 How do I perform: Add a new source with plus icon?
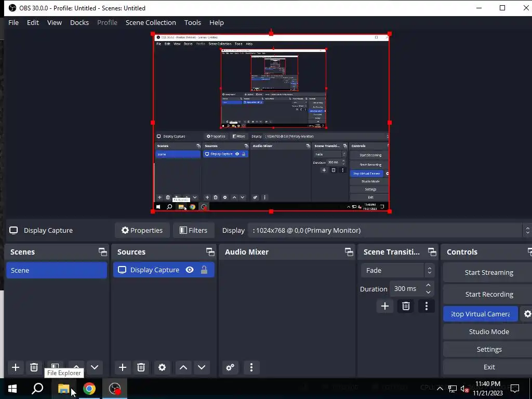pos(123,367)
